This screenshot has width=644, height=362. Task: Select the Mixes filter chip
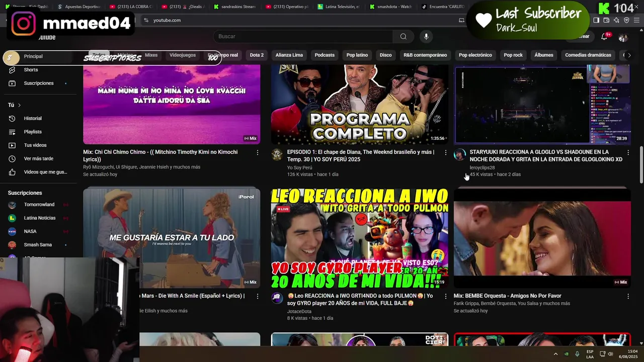[x=151, y=55]
